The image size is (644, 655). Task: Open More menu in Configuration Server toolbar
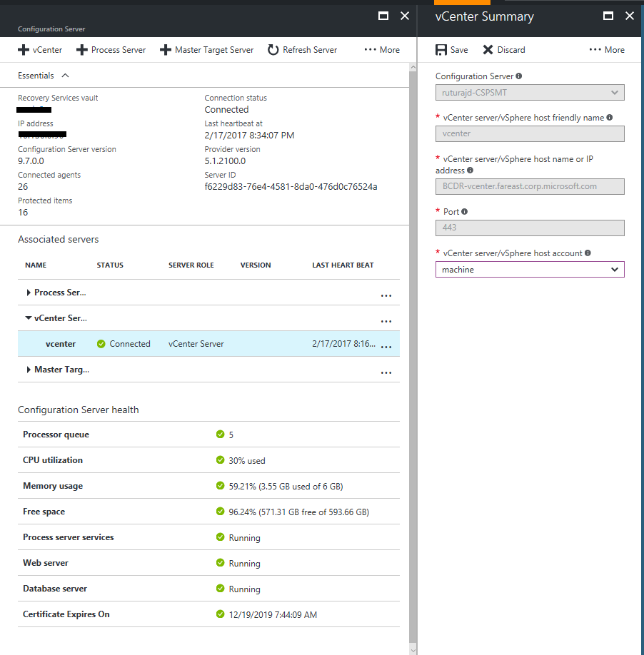(x=382, y=50)
